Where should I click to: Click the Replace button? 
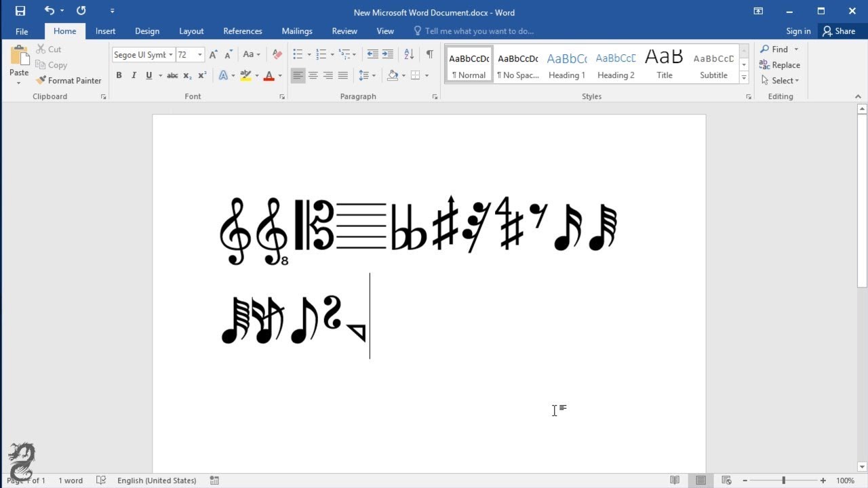pyautogui.click(x=780, y=65)
